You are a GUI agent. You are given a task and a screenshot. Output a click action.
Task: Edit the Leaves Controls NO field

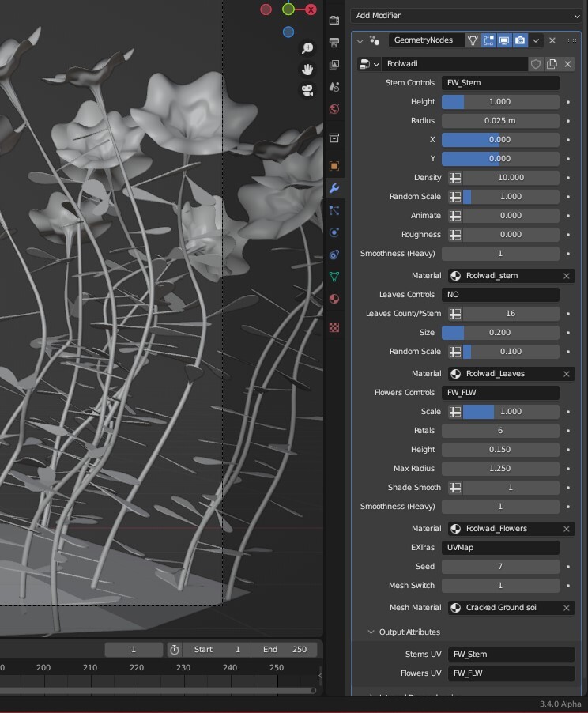click(x=500, y=295)
